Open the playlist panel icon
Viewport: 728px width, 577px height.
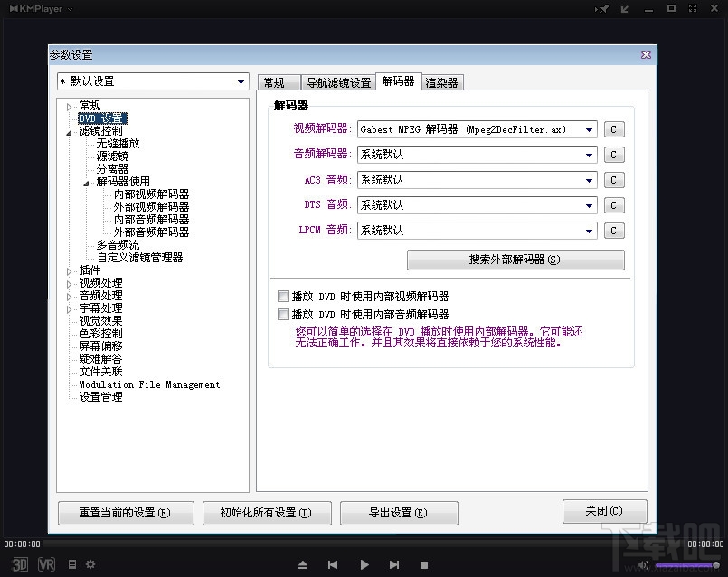[x=71, y=564]
